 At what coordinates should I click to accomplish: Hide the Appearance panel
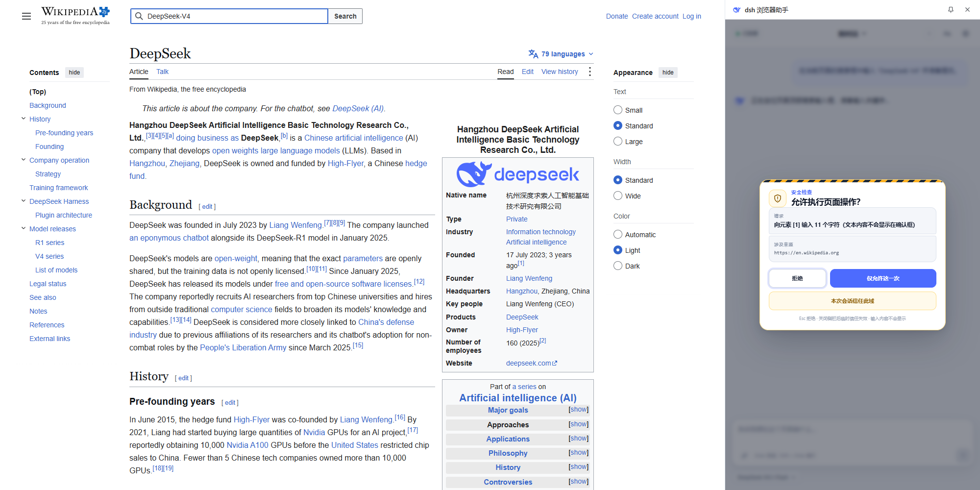coord(668,73)
